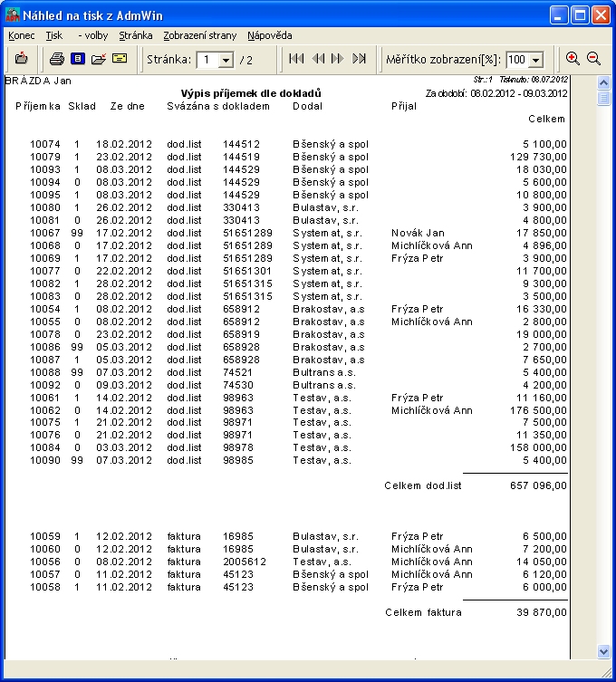The height and width of the screenshot is (682, 616).
Task: Click the 'Sklad' column header
Action: pos(82,106)
